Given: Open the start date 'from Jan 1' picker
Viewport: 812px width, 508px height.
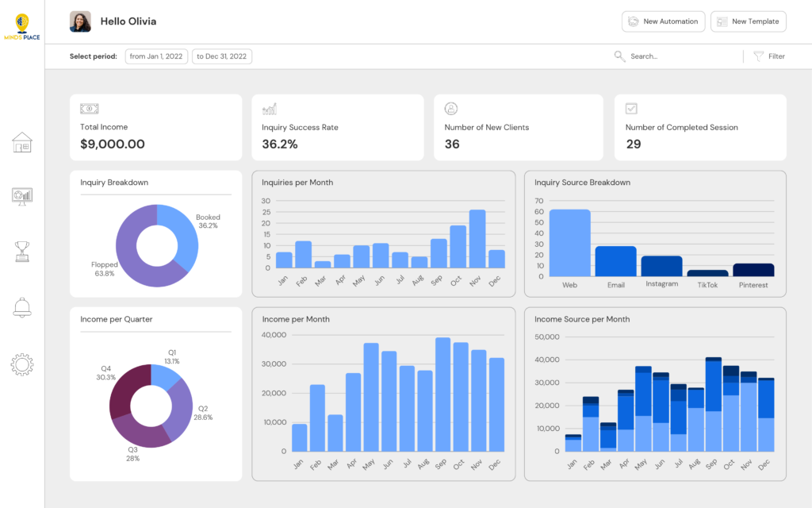Looking at the screenshot, I should [156, 56].
